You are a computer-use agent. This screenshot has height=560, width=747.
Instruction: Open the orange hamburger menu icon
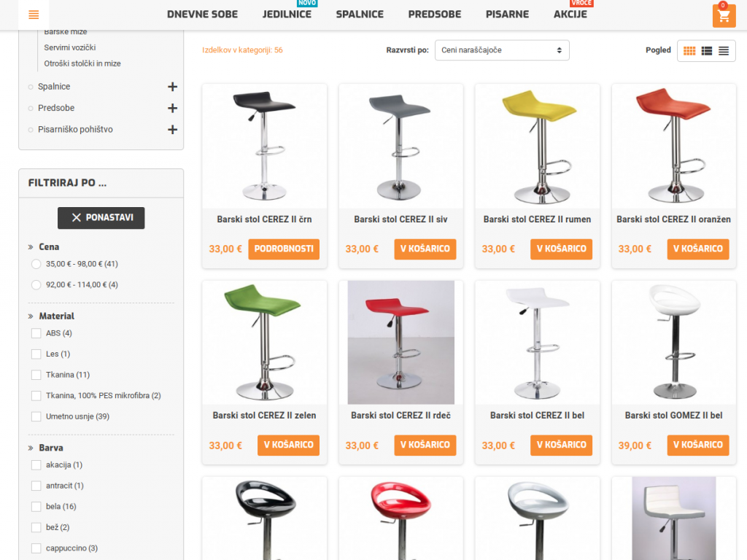[34, 15]
